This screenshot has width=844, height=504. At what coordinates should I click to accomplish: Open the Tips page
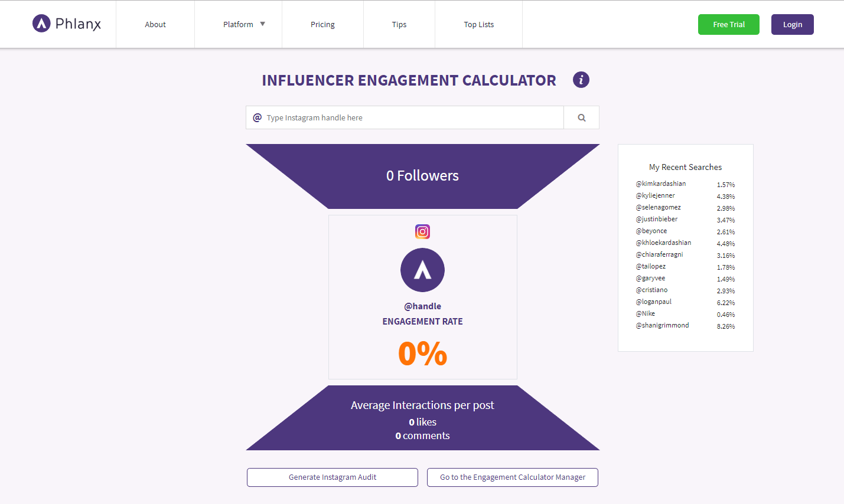point(399,24)
